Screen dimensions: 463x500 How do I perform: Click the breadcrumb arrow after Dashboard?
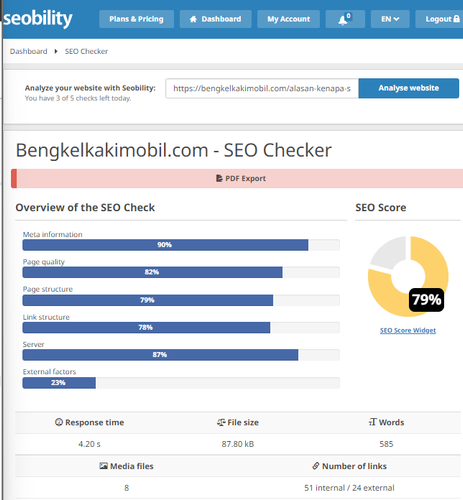click(56, 51)
